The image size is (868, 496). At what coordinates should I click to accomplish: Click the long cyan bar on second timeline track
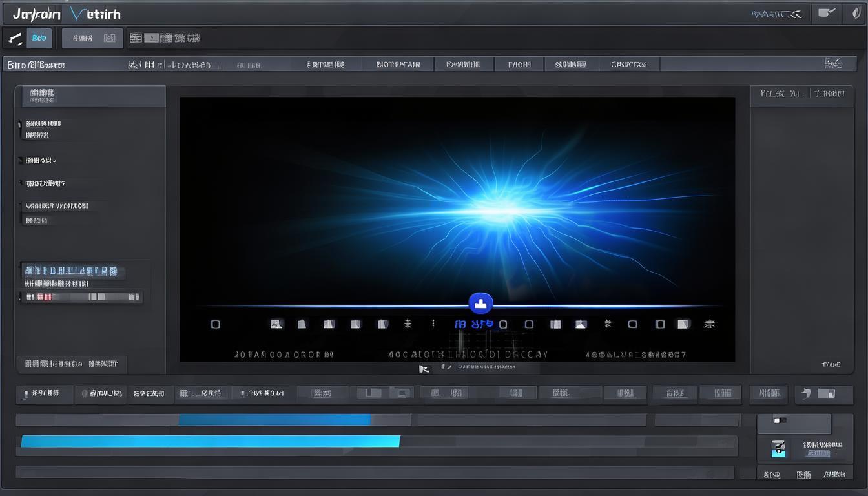pyautogui.click(x=211, y=441)
